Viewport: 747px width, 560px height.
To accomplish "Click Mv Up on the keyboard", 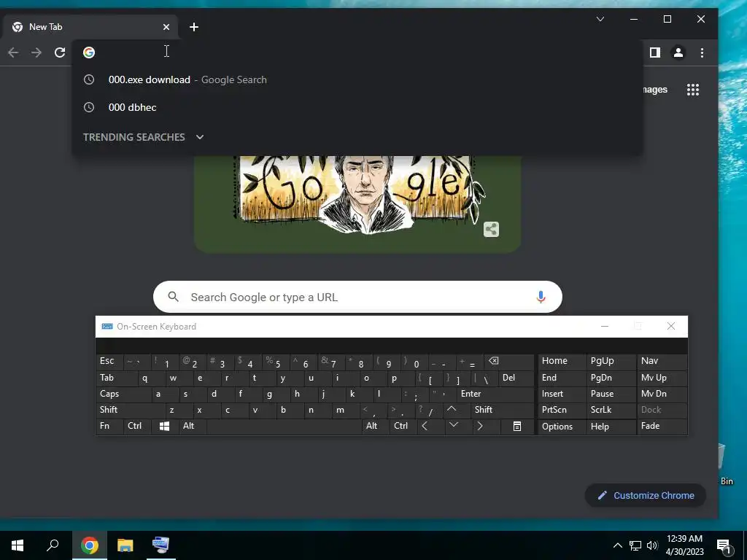I will click(x=662, y=378).
